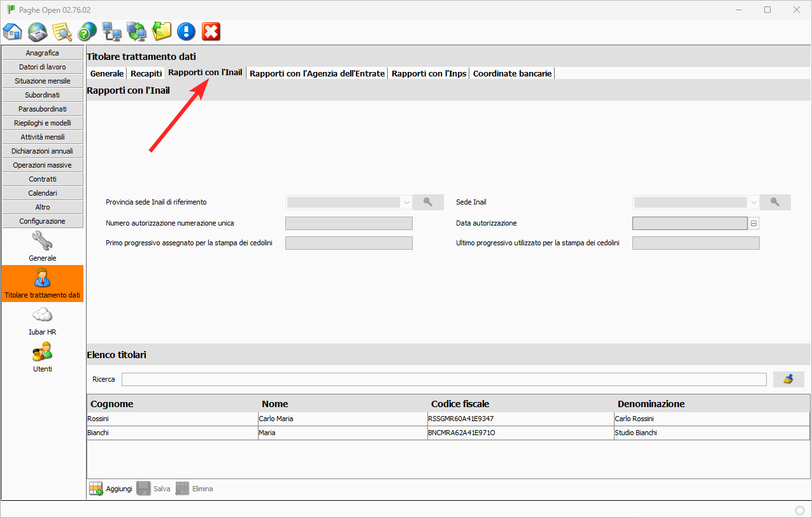
Task: Click the Ricerca search input field
Action: tap(443, 380)
